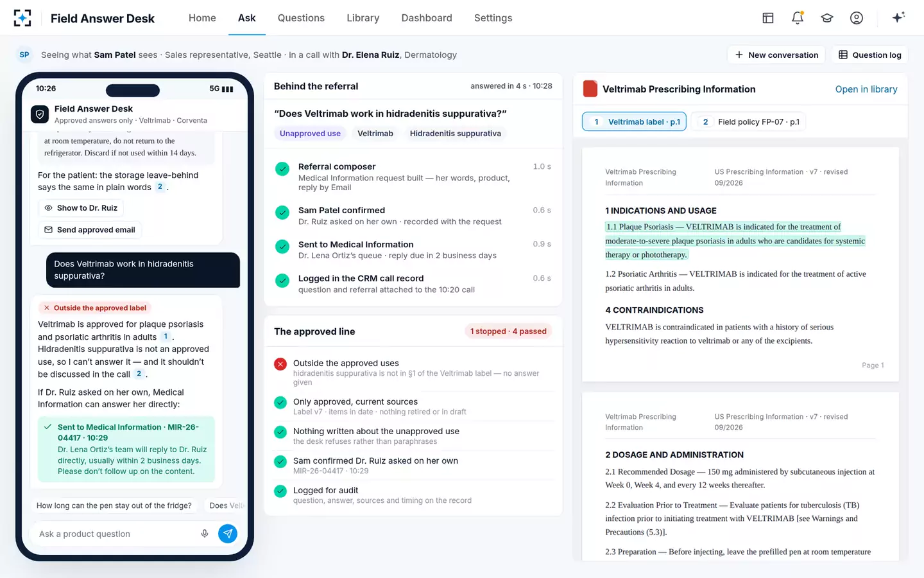Open the Settings tab
Image resolution: width=924 pixels, height=578 pixels.
[x=493, y=18]
